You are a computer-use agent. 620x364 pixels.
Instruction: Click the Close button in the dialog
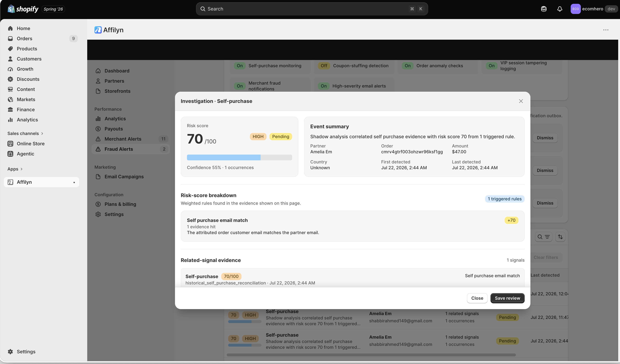click(x=477, y=298)
